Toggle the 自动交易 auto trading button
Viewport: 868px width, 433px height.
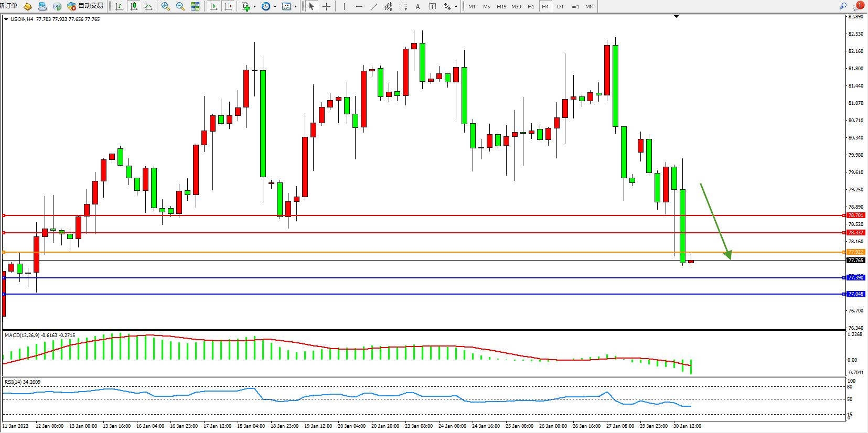(x=85, y=6)
